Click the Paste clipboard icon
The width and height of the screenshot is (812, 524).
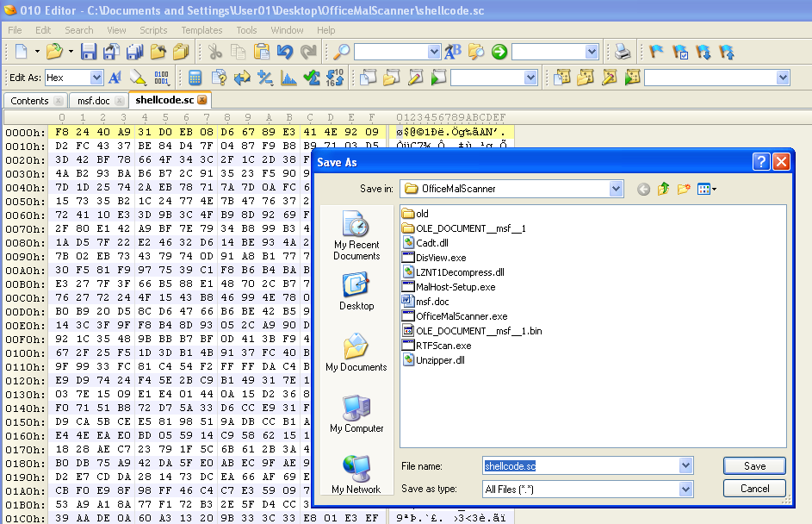pos(261,52)
